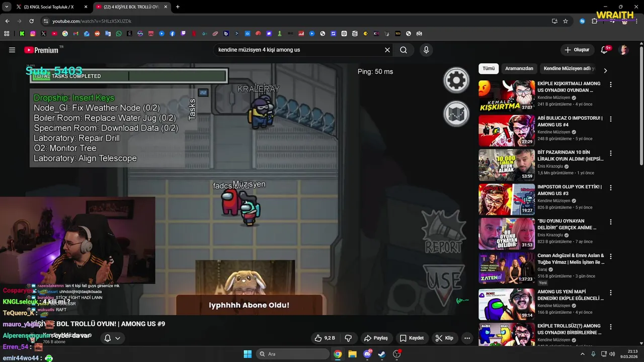This screenshot has width=644, height=362.
Task: Open Steam from the taskbar
Action: coord(382,354)
